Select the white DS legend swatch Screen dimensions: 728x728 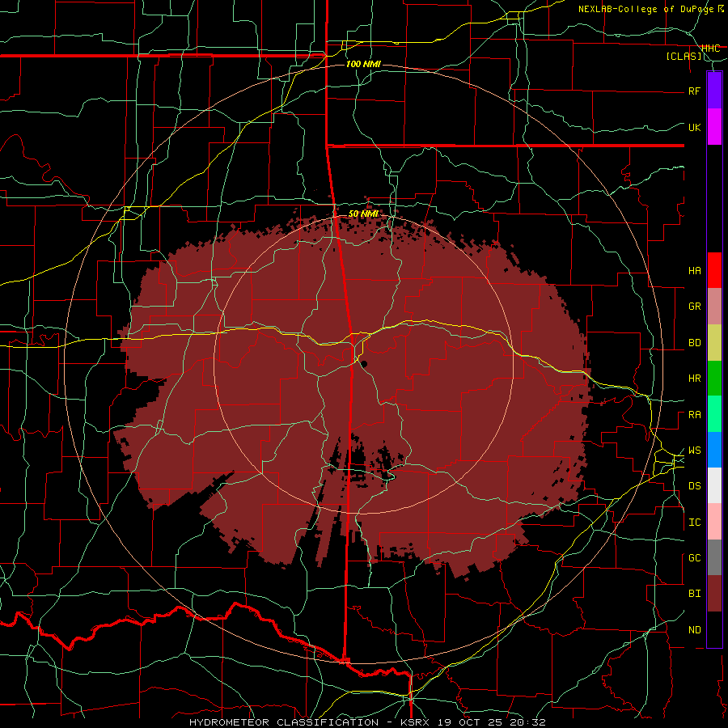[714, 485]
